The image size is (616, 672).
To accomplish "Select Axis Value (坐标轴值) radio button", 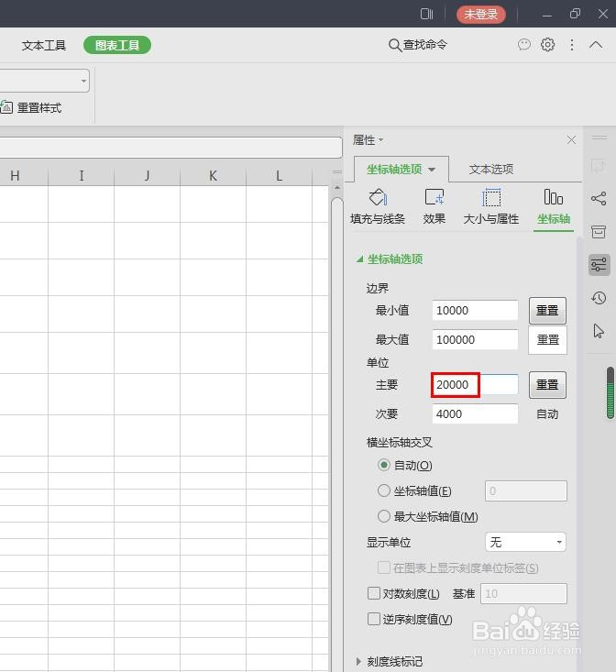I will [383, 490].
